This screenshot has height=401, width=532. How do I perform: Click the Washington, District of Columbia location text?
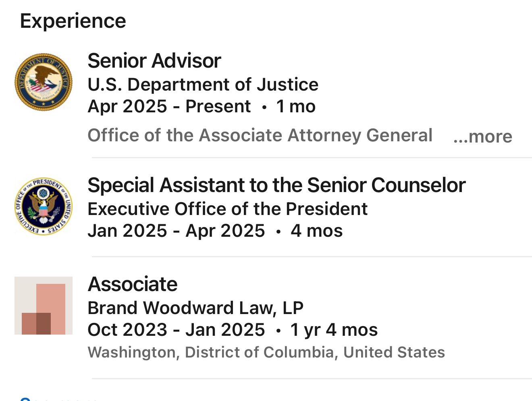pyautogui.click(x=266, y=352)
